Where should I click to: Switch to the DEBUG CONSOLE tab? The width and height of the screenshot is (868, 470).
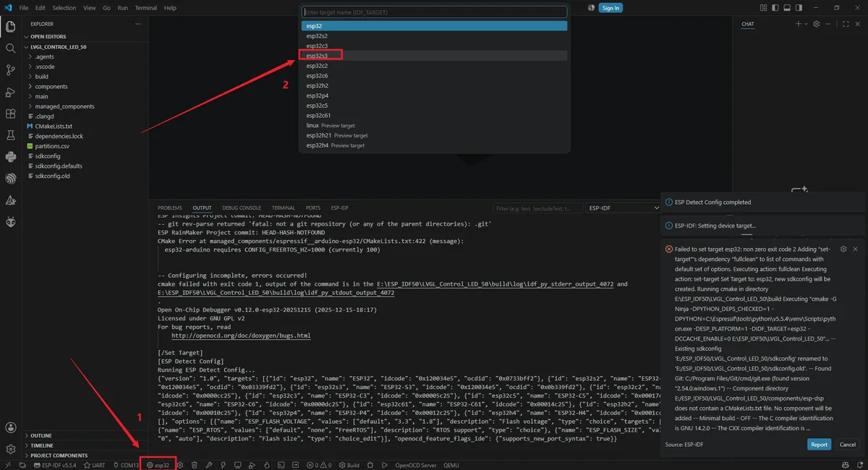(x=242, y=208)
